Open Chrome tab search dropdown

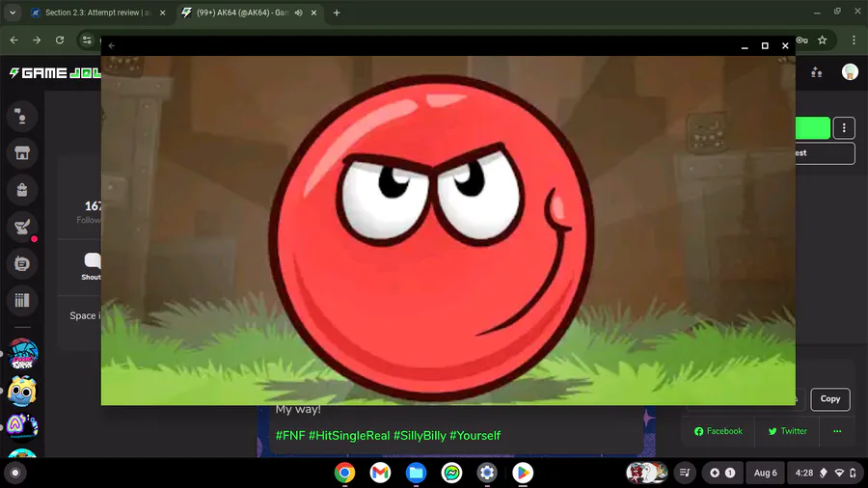coord(13,13)
